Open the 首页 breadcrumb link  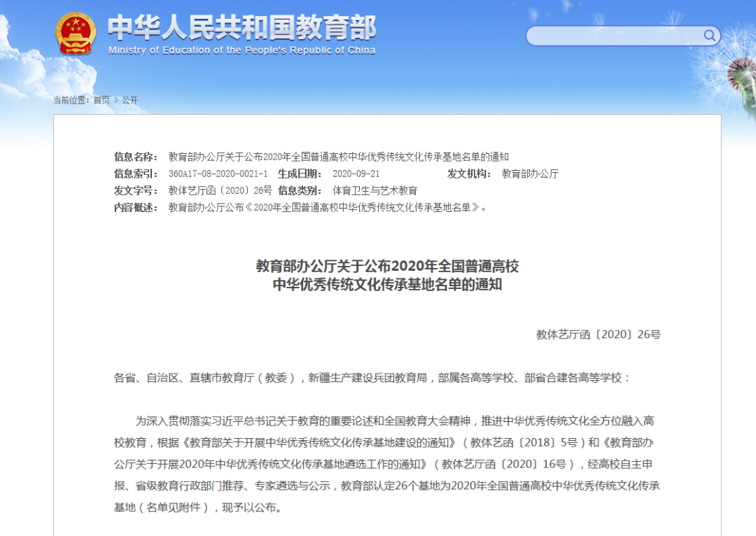[101, 100]
